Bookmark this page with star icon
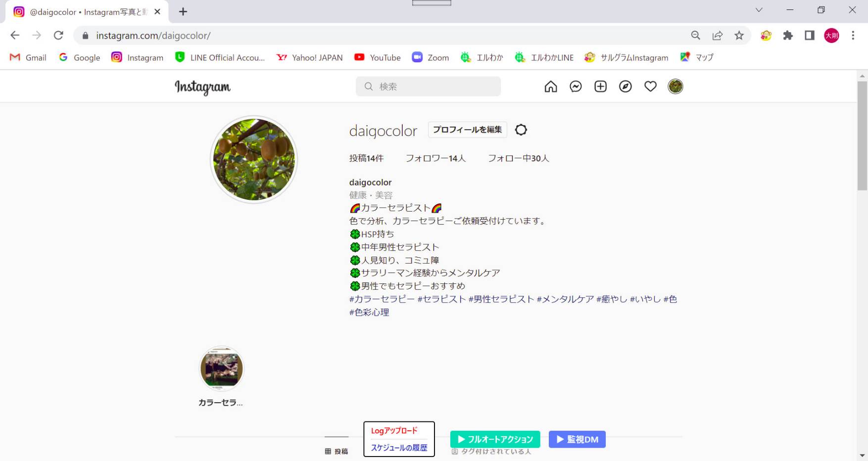Image resolution: width=868 pixels, height=461 pixels. coord(739,35)
